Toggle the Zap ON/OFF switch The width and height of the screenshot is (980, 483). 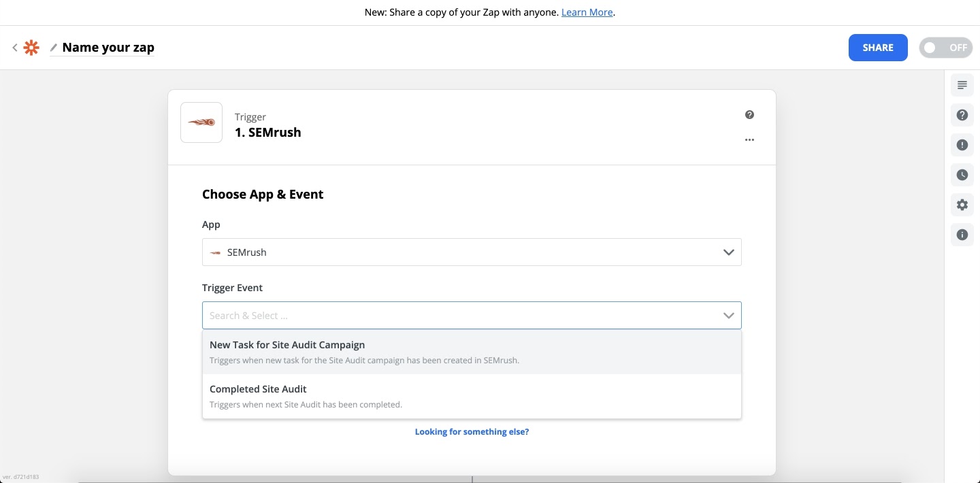(945, 48)
